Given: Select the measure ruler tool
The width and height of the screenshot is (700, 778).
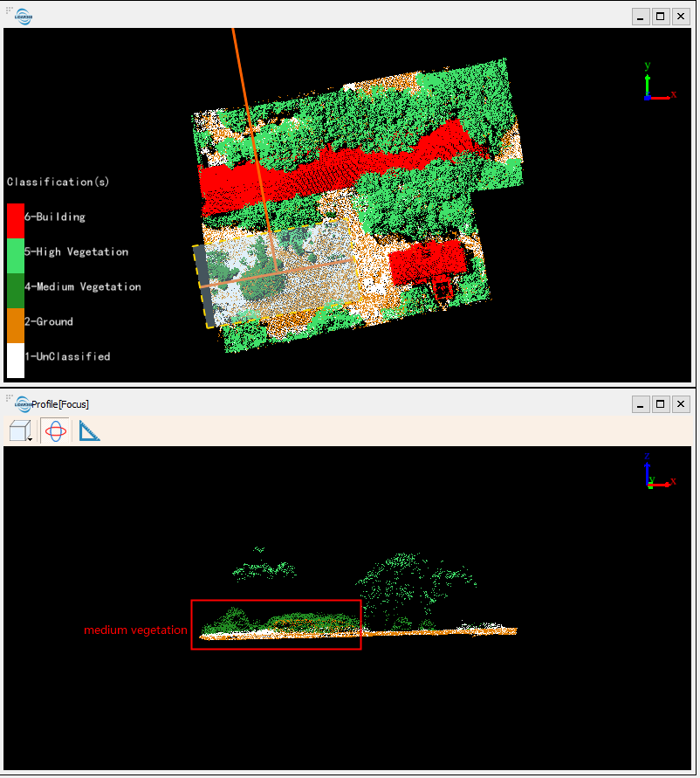Looking at the screenshot, I should (87, 429).
